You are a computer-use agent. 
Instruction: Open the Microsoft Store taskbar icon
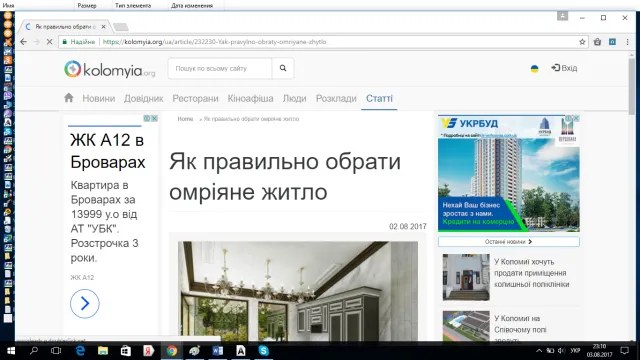click(x=126, y=351)
